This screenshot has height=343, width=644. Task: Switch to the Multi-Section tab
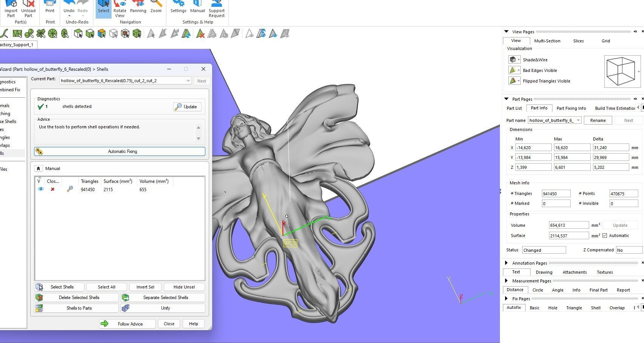pyautogui.click(x=547, y=41)
